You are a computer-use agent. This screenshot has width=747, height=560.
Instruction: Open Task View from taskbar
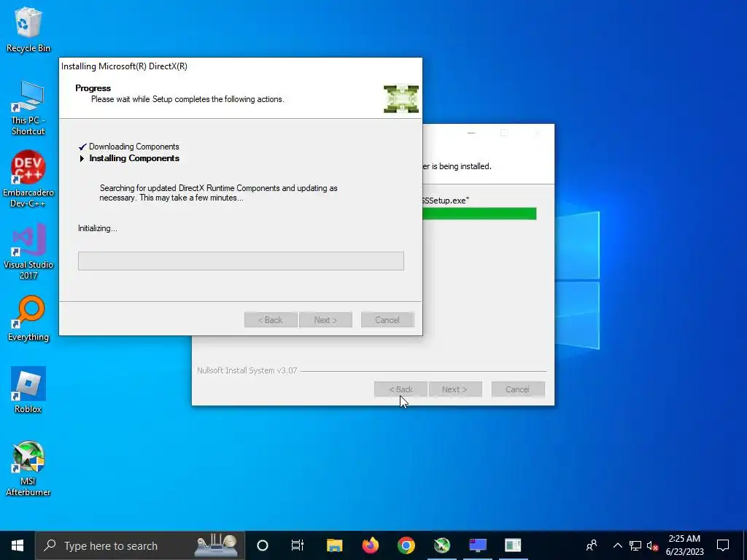pos(298,545)
